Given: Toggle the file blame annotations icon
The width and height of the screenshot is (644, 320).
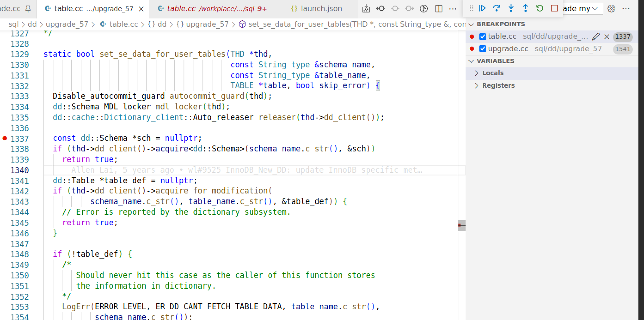Looking at the screenshot, I should pyautogui.click(x=423, y=9).
